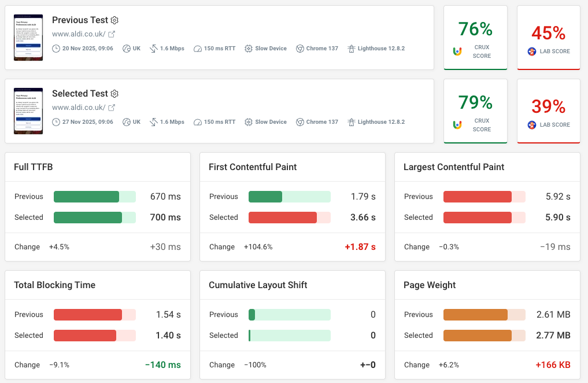This screenshot has width=588, height=383.
Task: Click the Previous row bar in Full TTFB
Action: pos(94,196)
